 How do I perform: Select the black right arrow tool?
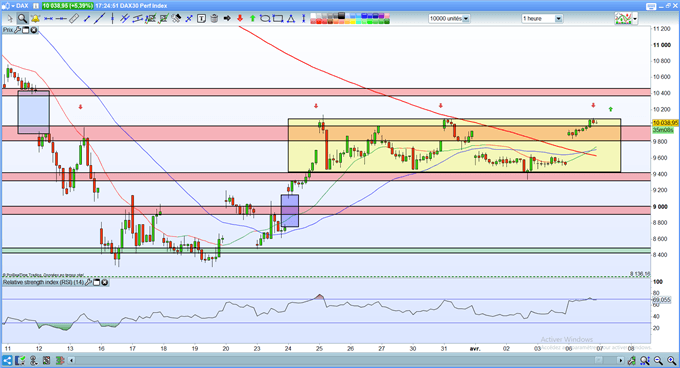(227, 19)
